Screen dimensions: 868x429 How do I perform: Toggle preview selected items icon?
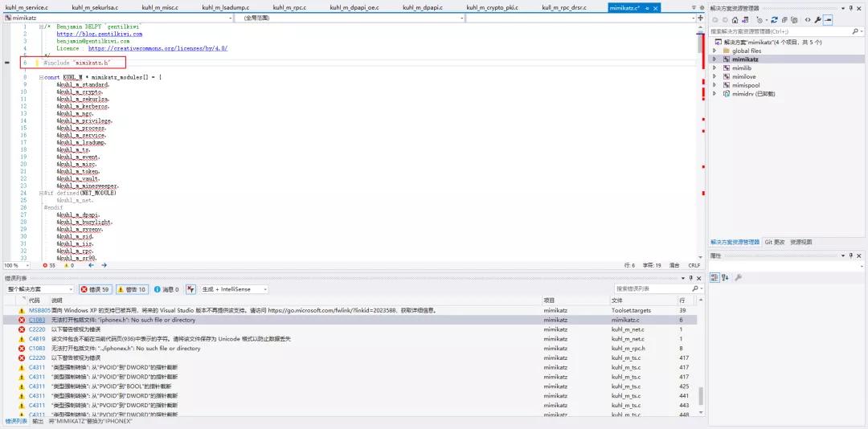point(828,20)
